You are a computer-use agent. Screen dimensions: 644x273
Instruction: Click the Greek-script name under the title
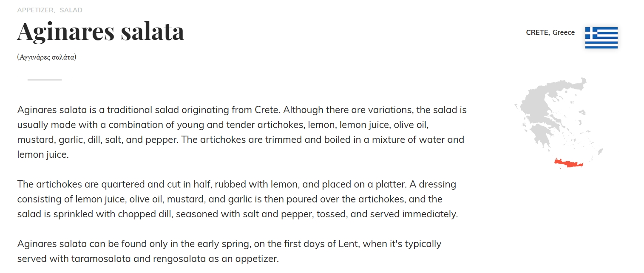(47, 57)
